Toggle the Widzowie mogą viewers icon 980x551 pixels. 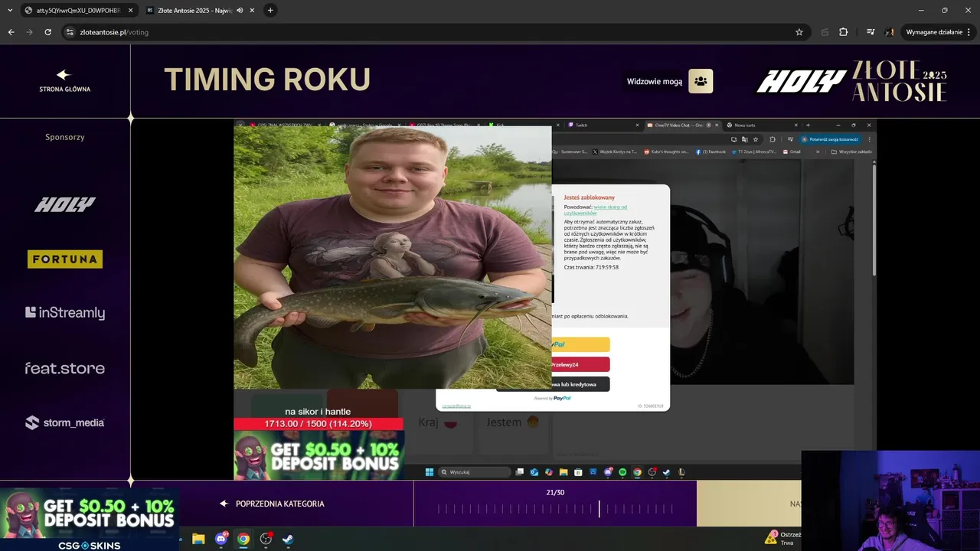coord(701,81)
